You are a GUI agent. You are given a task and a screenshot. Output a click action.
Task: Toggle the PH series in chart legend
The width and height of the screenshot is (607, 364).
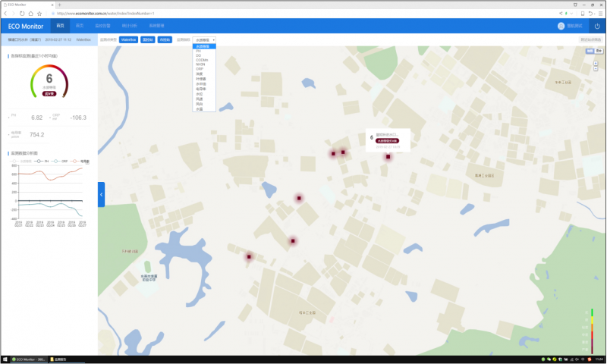tap(42, 161)
